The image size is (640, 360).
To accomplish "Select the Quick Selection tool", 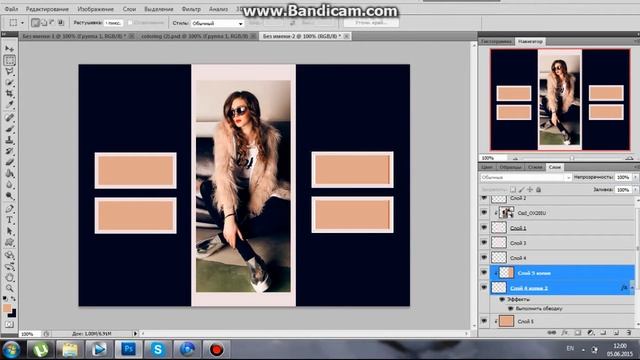I will click(x=9, y=83).
